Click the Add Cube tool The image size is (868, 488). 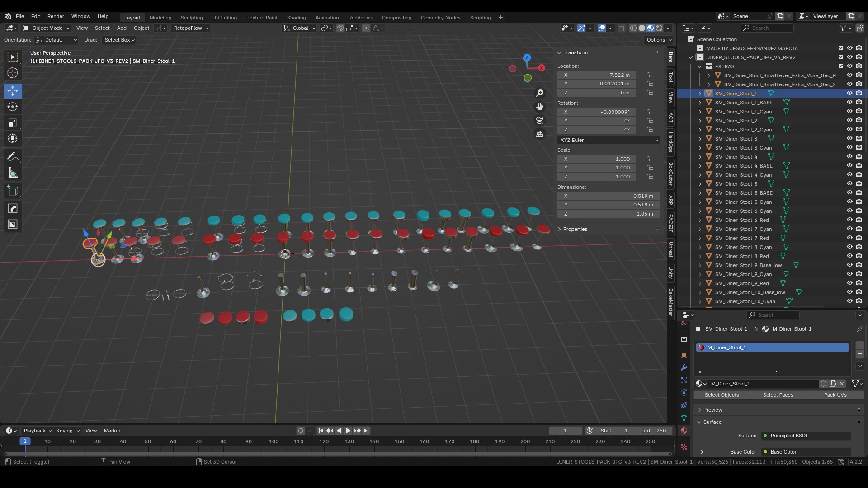(x=13, y=191)
